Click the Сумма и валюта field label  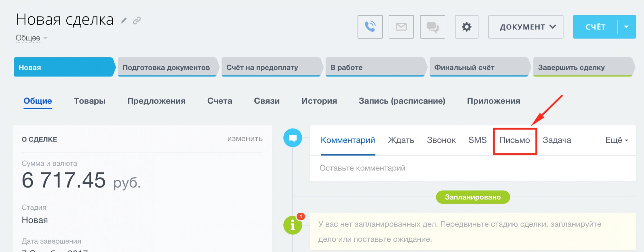(49, 164)
